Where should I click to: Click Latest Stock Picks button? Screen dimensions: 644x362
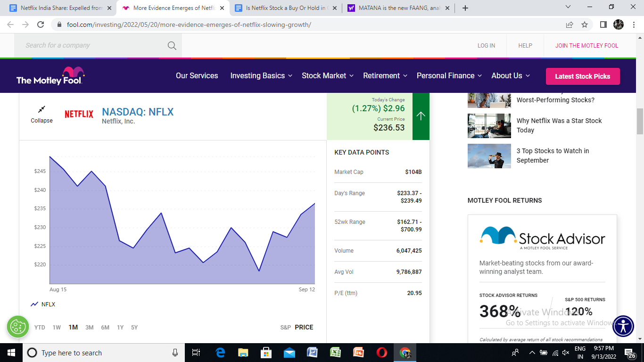pyautogui.click(x=583, y=76)
